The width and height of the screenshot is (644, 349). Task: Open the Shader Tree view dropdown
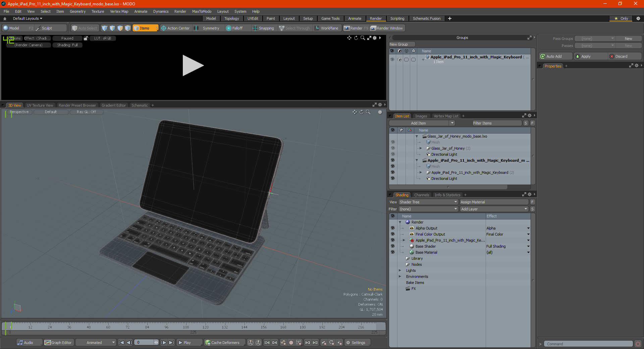coord(428,202)
